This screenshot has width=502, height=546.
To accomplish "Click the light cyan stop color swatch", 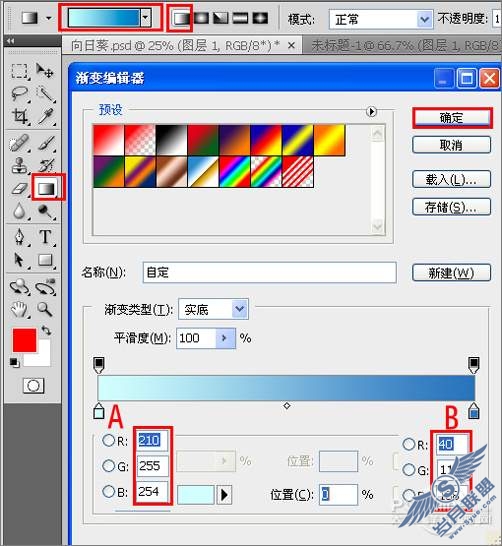I will click(196, 494).
